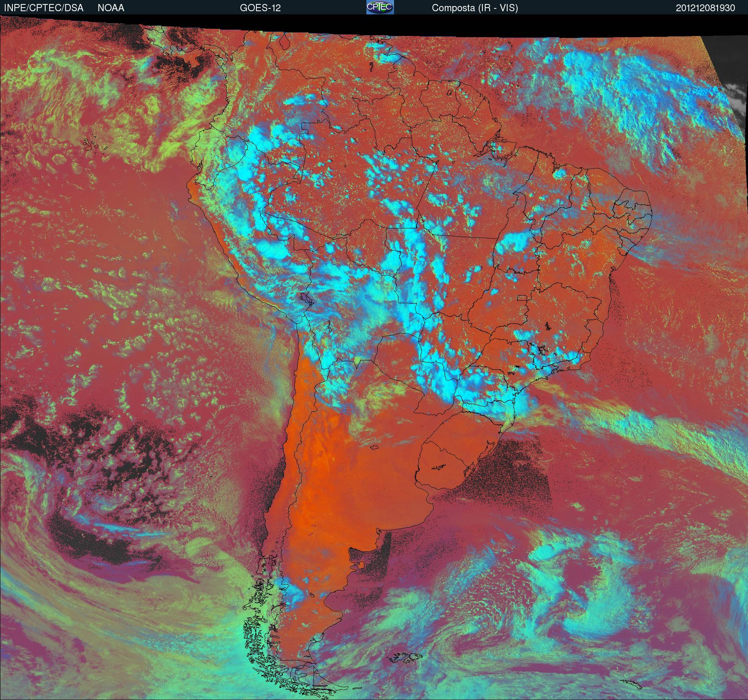Click the NOAA label in the header
Screen dimensions: 748x700
click(111, 8)
